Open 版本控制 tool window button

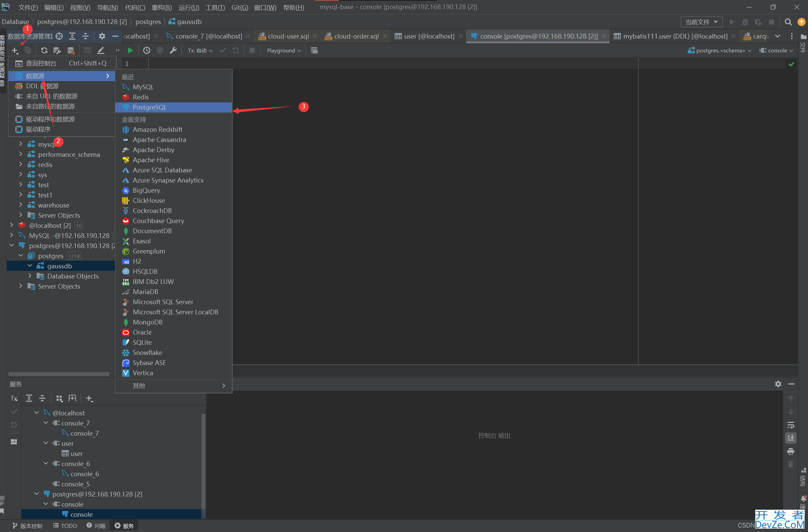(27, 526)
